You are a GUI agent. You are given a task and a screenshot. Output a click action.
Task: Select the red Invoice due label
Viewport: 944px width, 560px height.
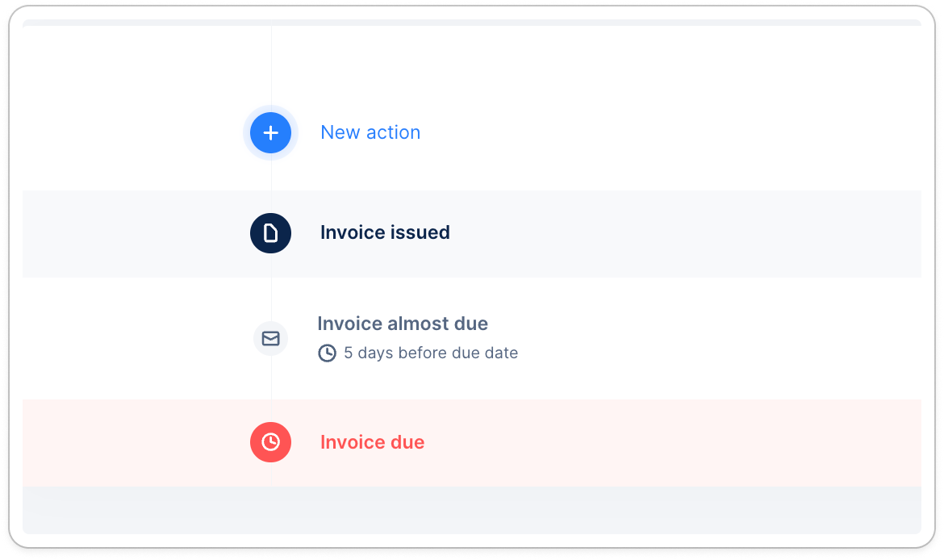pyautogui.click(x=372, y=442)
